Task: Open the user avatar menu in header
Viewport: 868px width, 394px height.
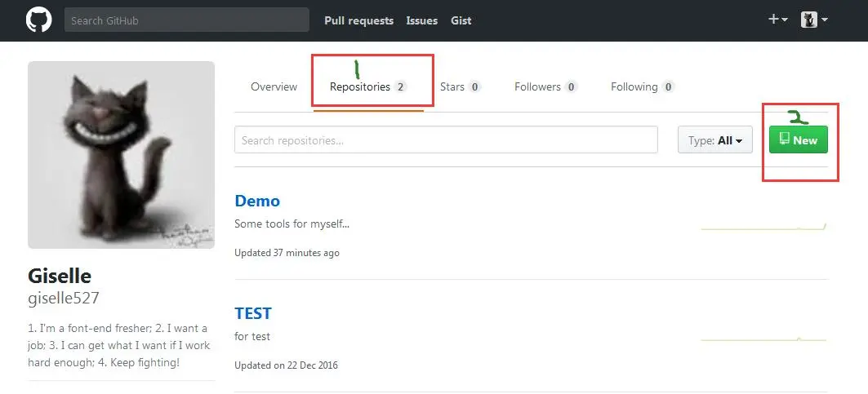Action: [814, 20]
